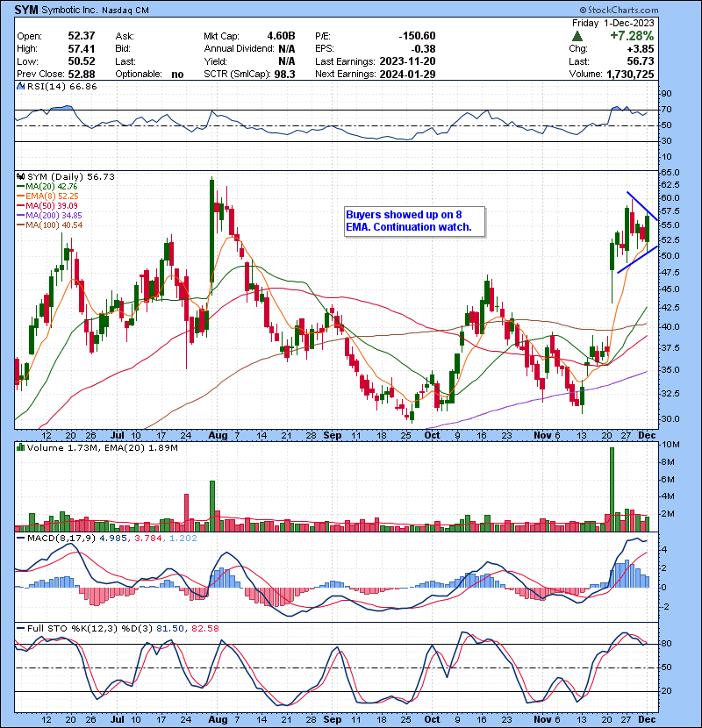Click the Sep label on price chart axis
The image size is (702, 728).
(333, 436)
